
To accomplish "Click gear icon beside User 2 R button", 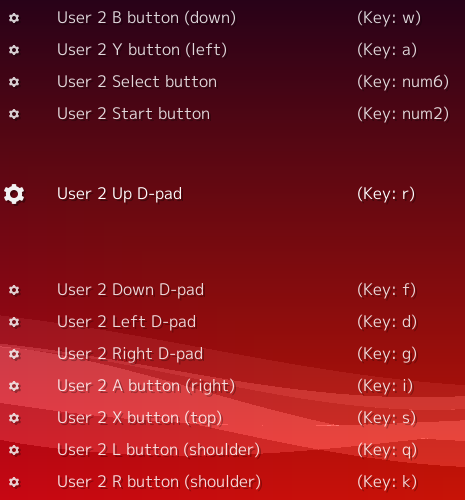I will click(x=14, y=482).
